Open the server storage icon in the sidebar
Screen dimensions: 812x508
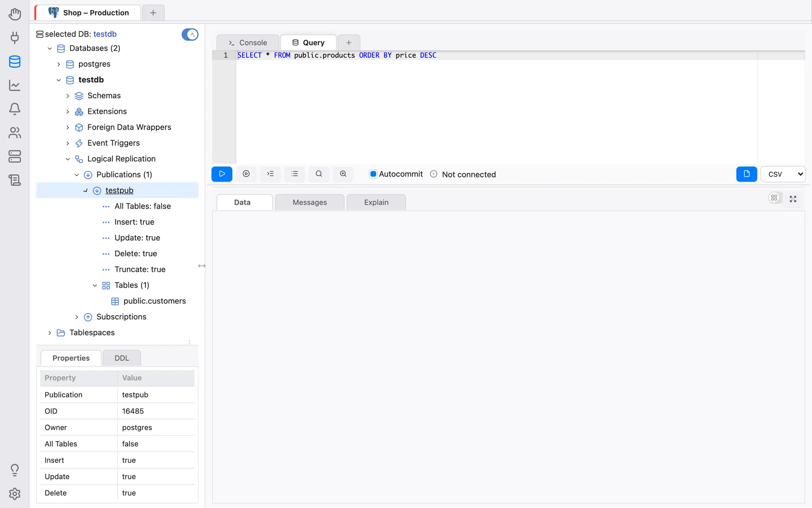[14, 156]
